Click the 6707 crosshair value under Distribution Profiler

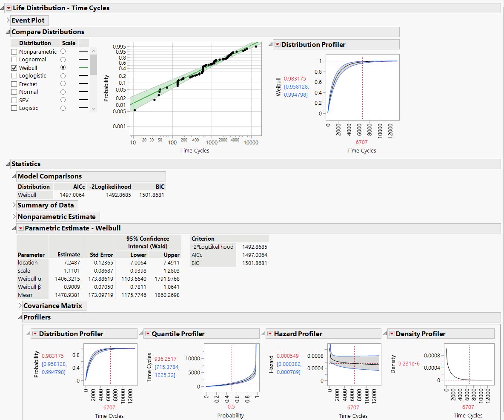click(x=361, y=142)
